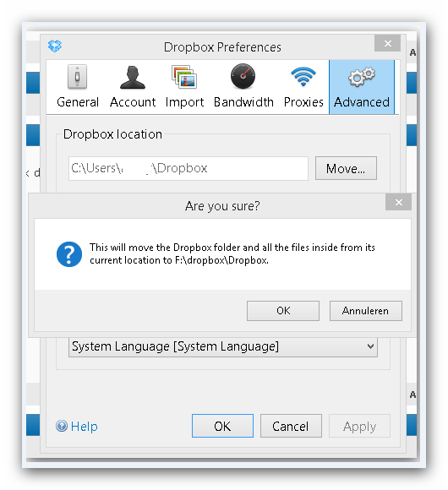Click the Move... button
The height and width of the screenshot is (490, 448).
(x=346, y=168)
